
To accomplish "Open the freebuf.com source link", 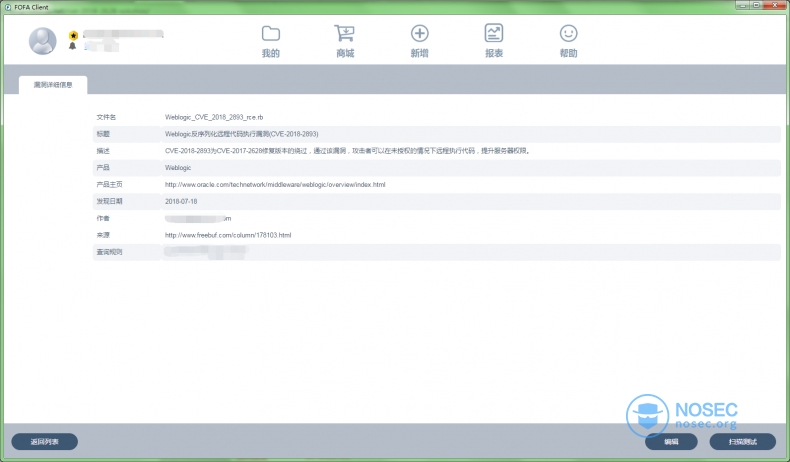I will pos(228,235).
